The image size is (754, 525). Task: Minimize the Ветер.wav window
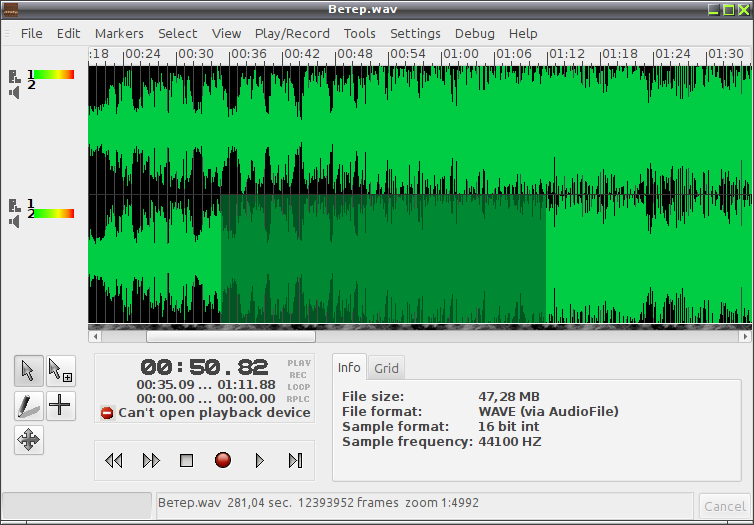pyautogui.click(x=714, y=10)
